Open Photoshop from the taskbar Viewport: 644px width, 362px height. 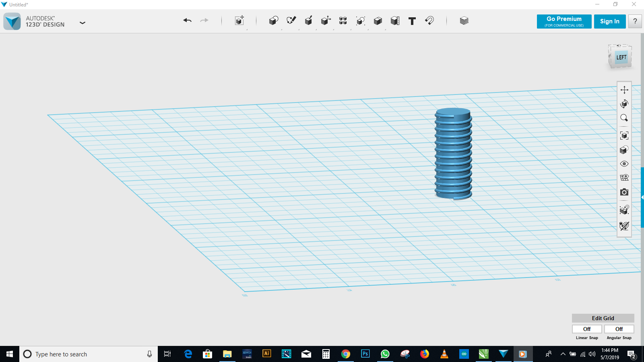(365, 354)
